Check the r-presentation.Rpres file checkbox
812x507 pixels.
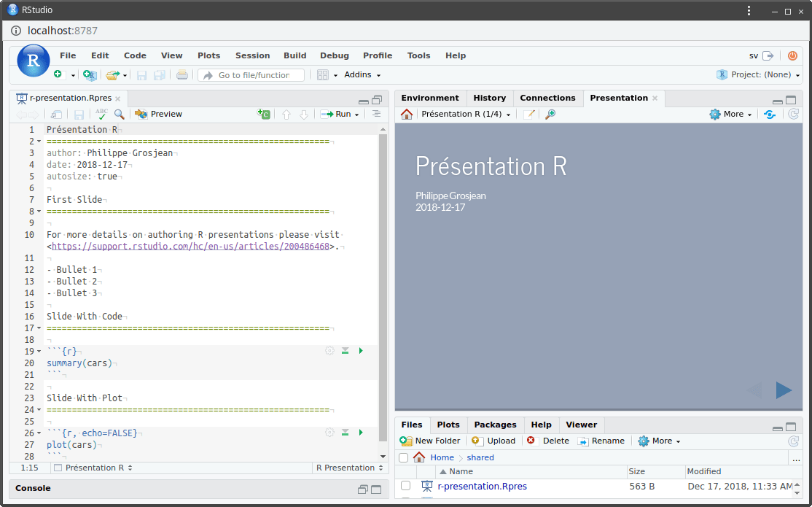(405, 486)
